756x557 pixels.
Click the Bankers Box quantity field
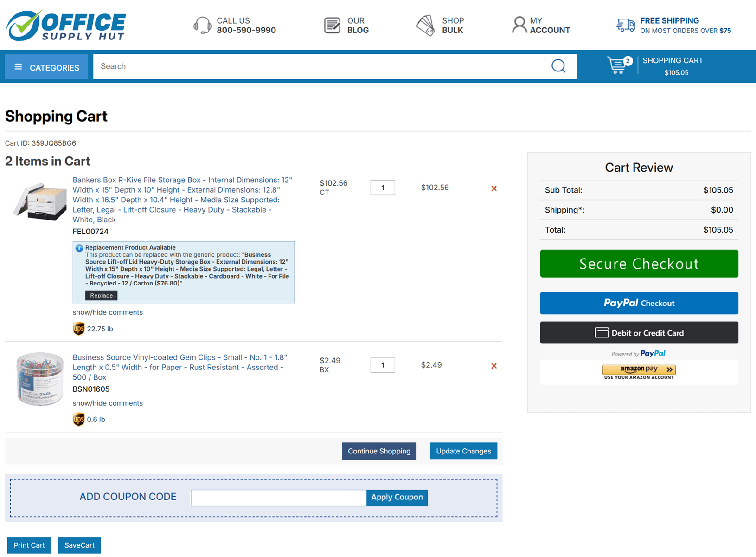click(x=383, y=188)
